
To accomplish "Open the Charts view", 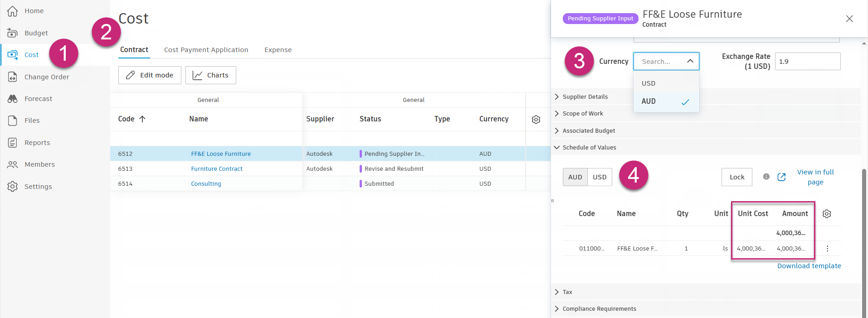I will 210,75.
